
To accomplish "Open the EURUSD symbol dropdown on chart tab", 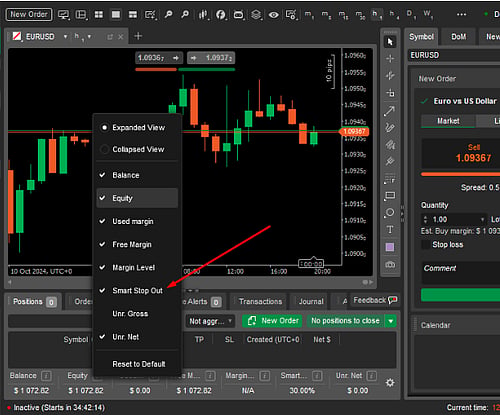I will (x=66, y=36).
